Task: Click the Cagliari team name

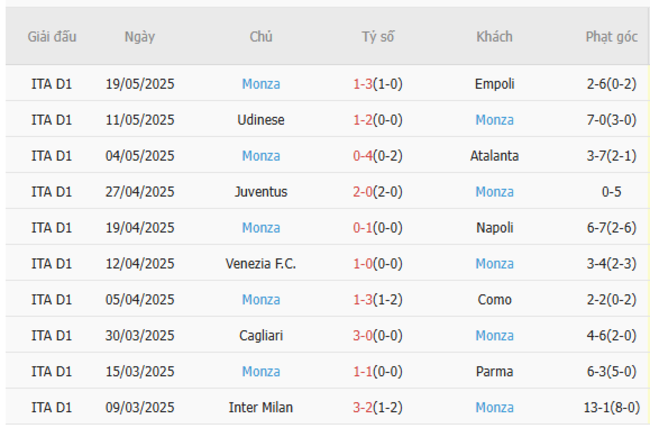Action: pos(261,336)
